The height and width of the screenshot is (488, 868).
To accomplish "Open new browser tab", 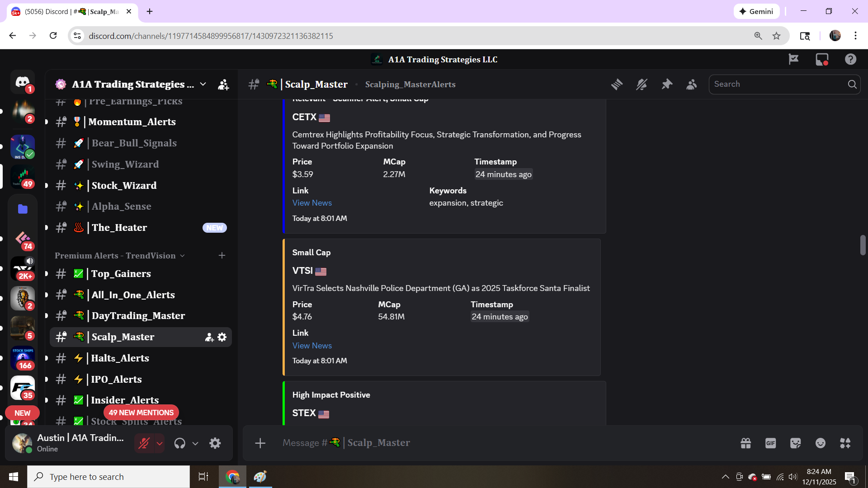I will coord(150,11).
